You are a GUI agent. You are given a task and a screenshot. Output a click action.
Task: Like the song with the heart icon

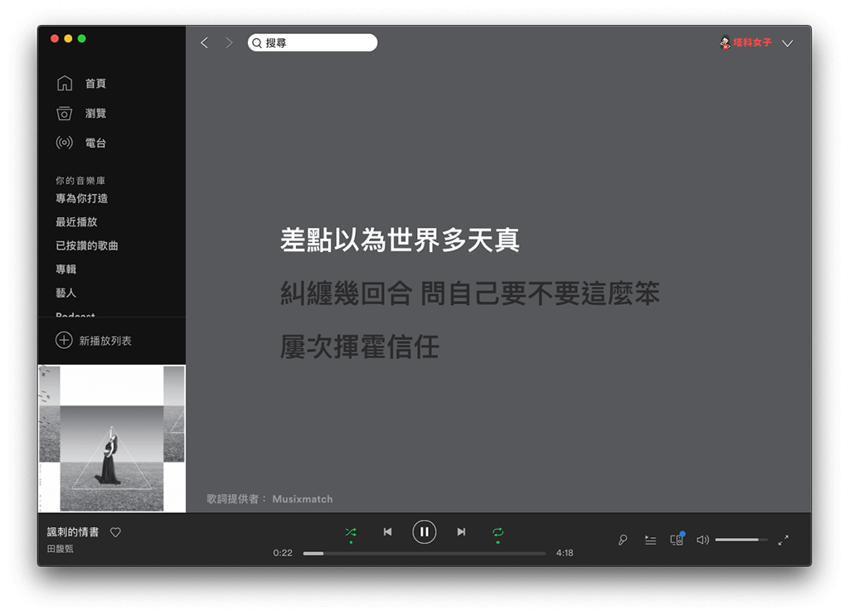pos(115,532)
